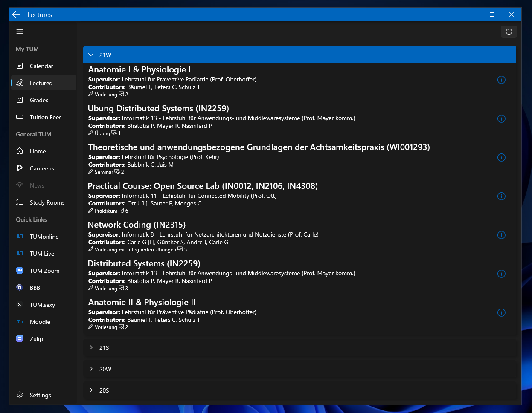Click the Zulip logo icon
532x413 pixels.
click(x=20, y=338)
